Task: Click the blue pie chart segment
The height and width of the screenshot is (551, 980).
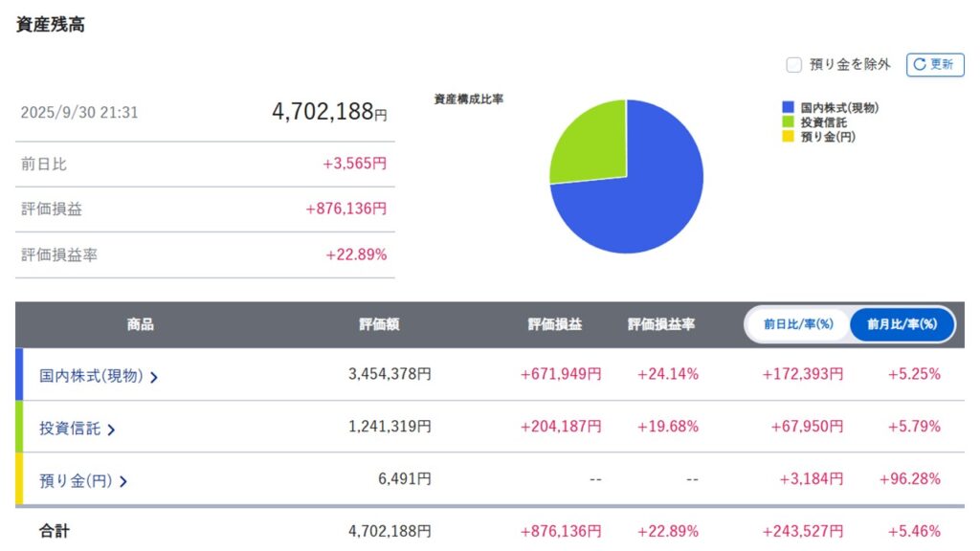Action: coord(651,201)
